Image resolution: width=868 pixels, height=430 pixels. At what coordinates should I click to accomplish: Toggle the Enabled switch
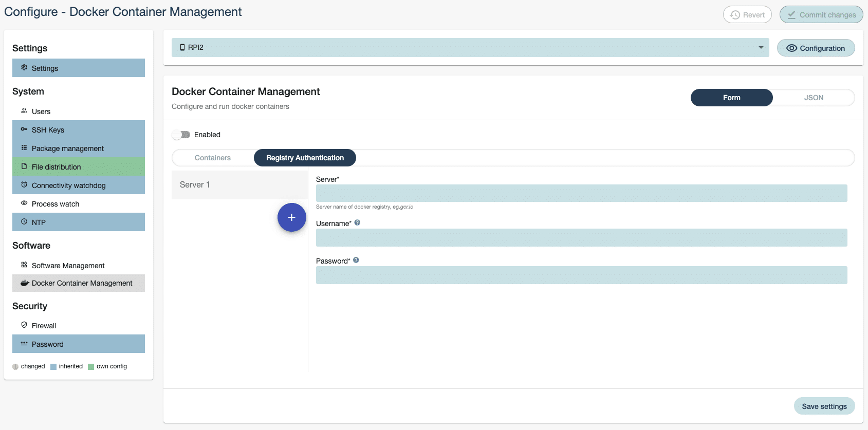[x=181, y=135]
